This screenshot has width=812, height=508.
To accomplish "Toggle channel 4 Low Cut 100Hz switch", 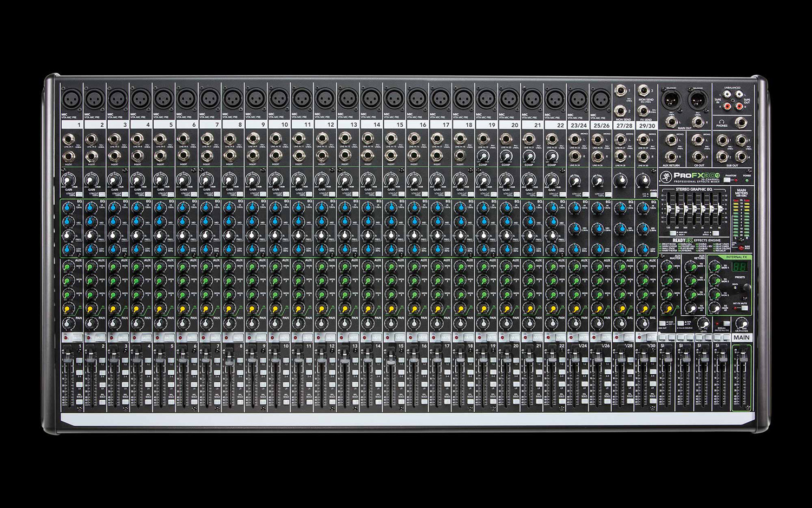I will [148, 194].
